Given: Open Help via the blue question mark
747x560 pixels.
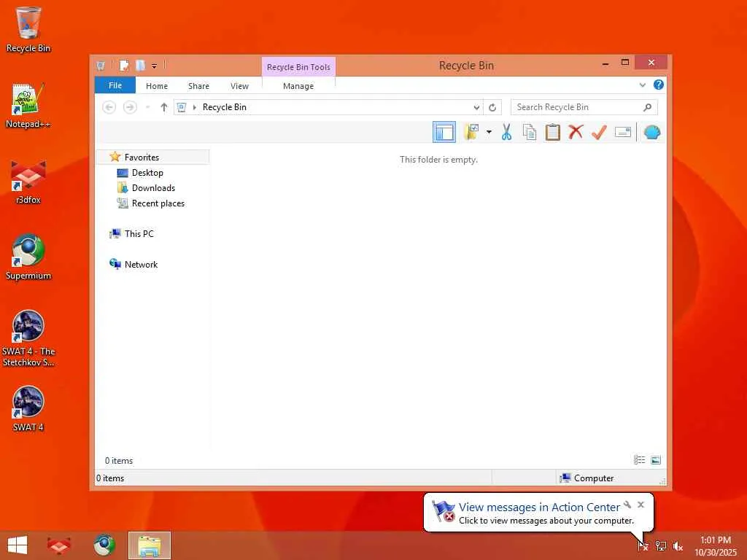Looking at the screenshot, I should 659,85.
